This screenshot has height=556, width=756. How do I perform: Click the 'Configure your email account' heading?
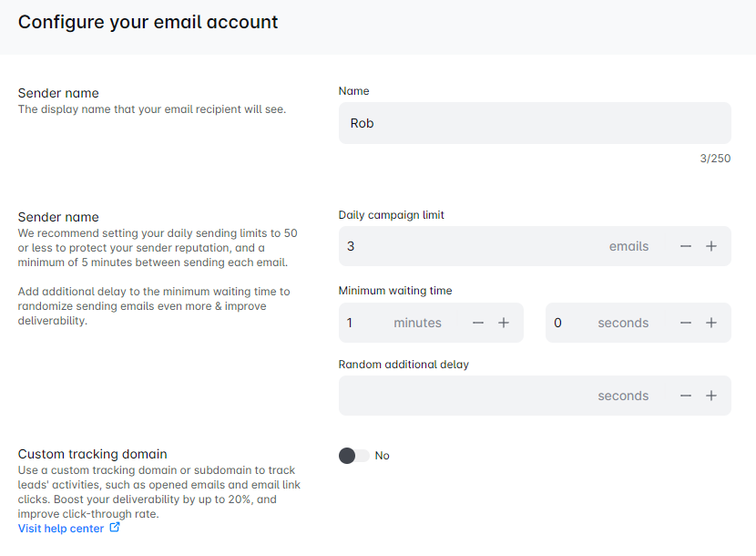click(148, 22)
